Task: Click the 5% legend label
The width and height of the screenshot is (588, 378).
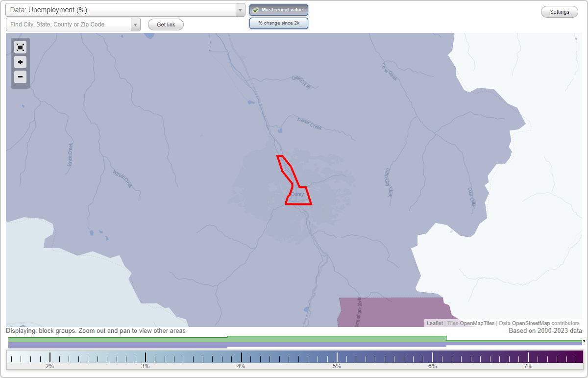Action: [337, 366]
